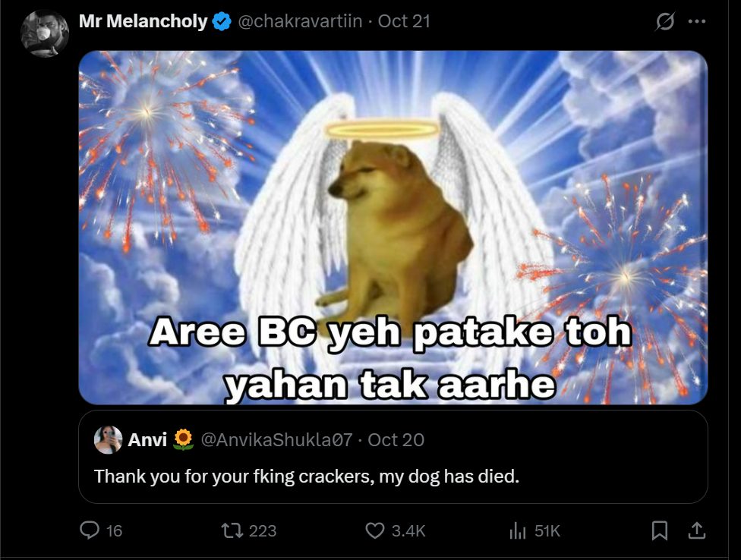The width and height of the screenshot is (741, 560).
Task: Click the Grok explain icon
Action: pyautogui.click(x=664, y=21)
